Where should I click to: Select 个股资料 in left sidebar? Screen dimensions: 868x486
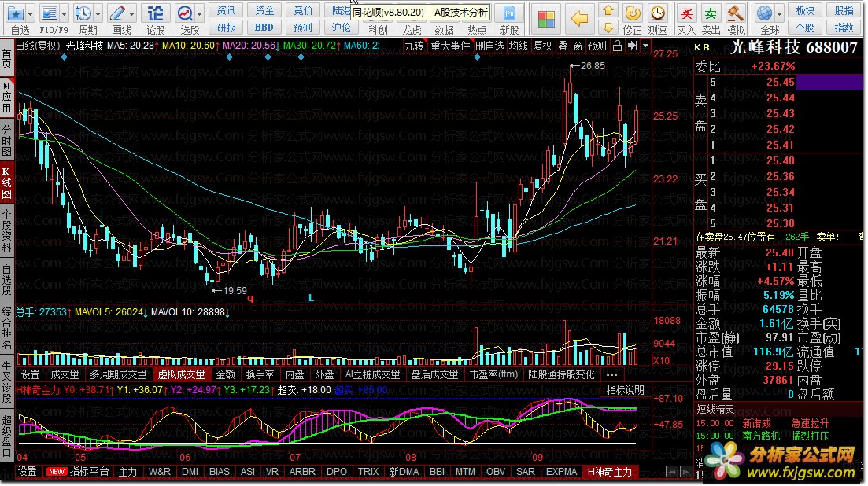tap(6, 231)
